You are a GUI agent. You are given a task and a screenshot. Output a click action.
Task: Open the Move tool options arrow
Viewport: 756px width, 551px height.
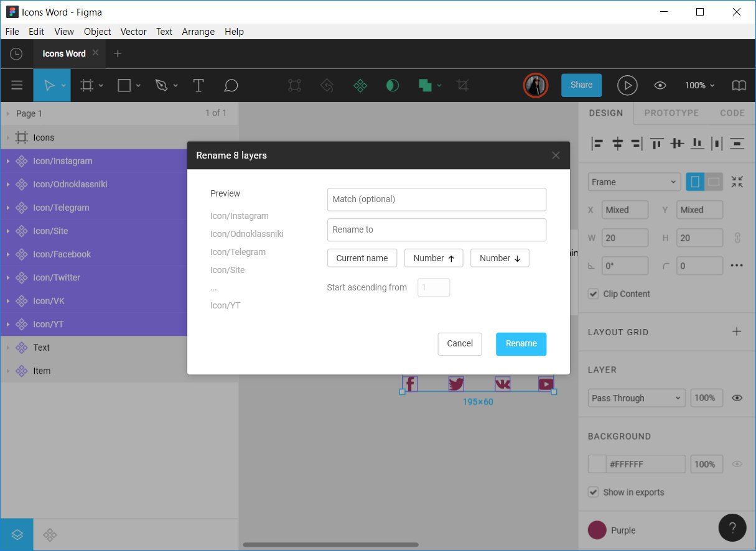[63, 86]
